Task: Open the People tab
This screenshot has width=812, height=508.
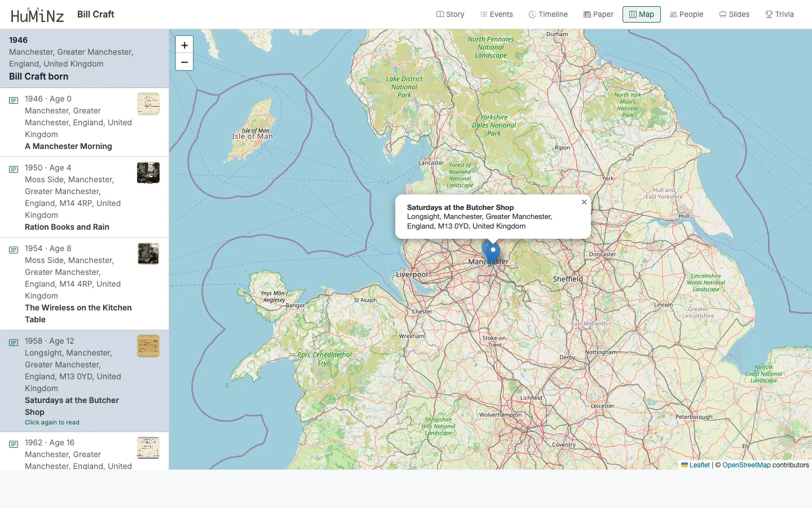Action: point(686,15)
